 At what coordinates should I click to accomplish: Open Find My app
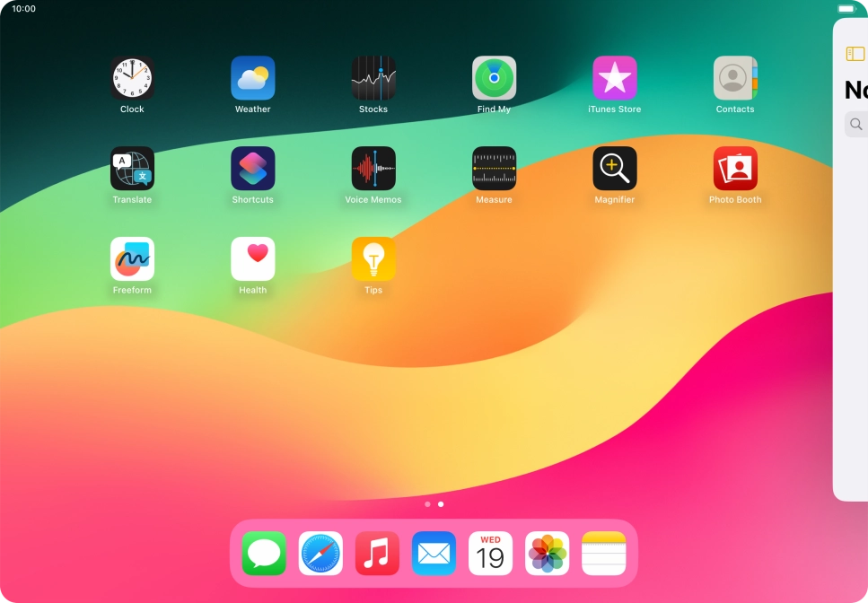coord(494,79)
